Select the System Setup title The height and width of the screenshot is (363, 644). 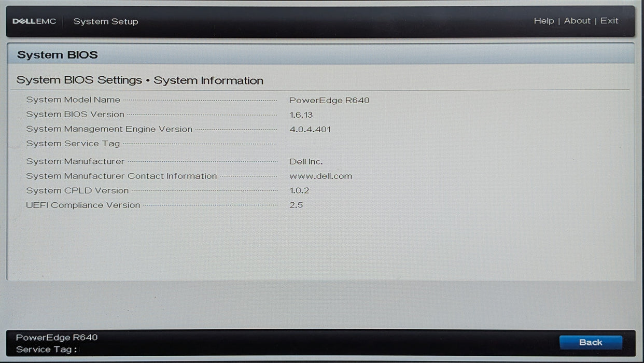click(x=106, y=21)
